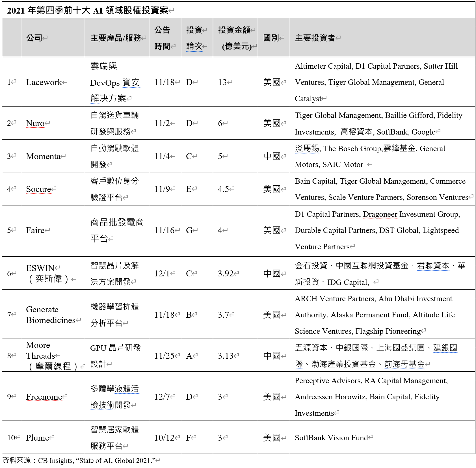Viewport: 476px width, 468px height.
Task: Click the 資料來源 CB Insights source line
Action: [x=79, y=460]
